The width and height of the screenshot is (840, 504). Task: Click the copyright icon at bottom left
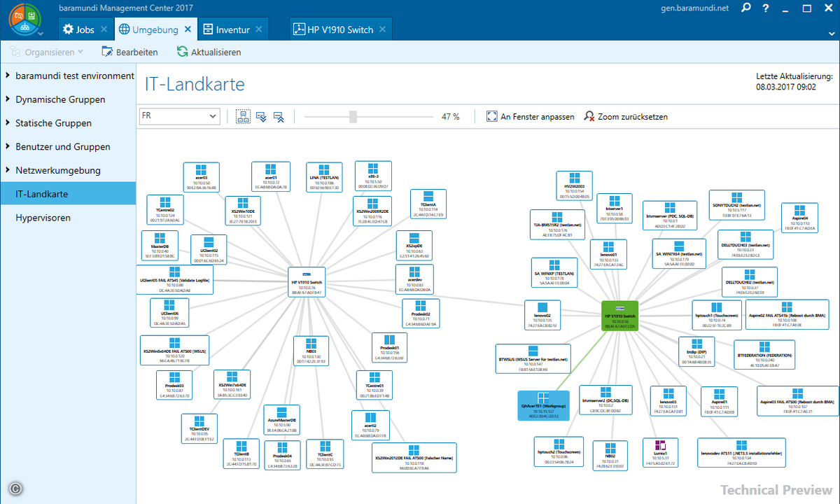pos(15,489)
